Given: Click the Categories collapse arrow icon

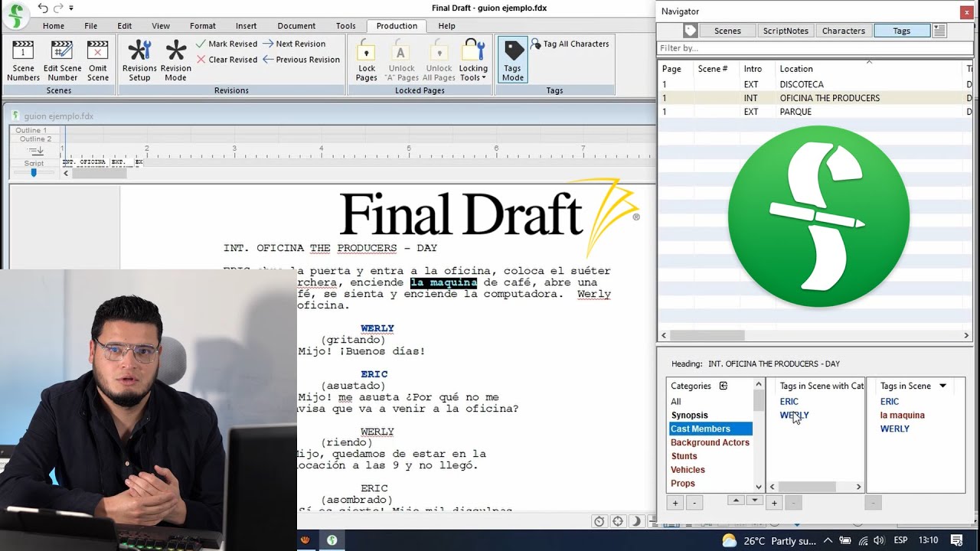Looking at the screenshot, I should point(724,386).
